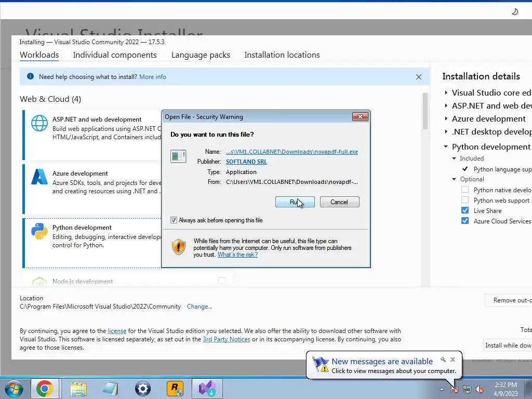The height and width of the screenshot is (399, 532).
Task: Open the gear application in taskbar
Action: pyautogui.click(x=143, y=389)
